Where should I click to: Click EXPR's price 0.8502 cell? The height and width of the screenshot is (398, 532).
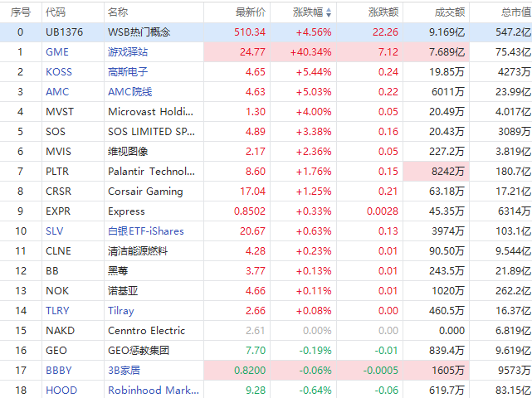237,211
